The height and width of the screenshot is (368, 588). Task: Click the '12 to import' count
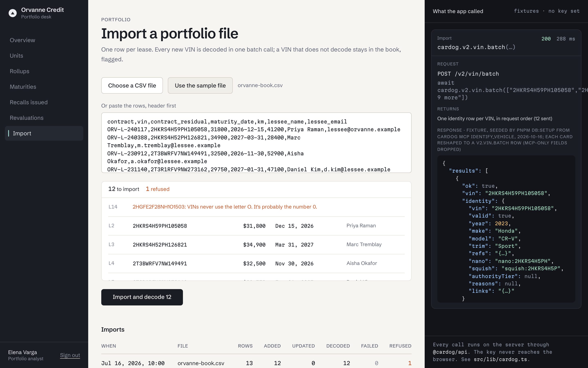(124, 189)
